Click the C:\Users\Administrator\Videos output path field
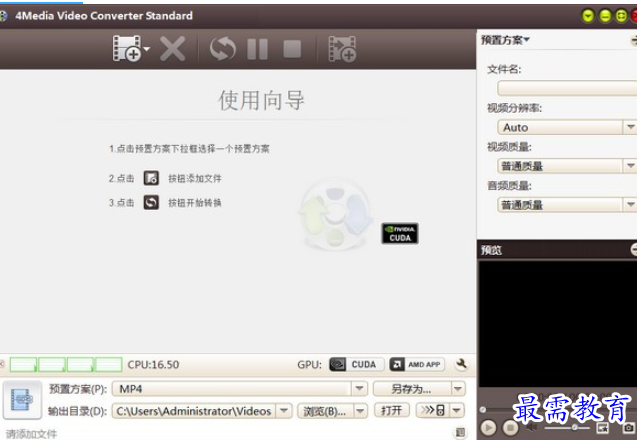The image size is (637, 440). click(x=194, y=411)
